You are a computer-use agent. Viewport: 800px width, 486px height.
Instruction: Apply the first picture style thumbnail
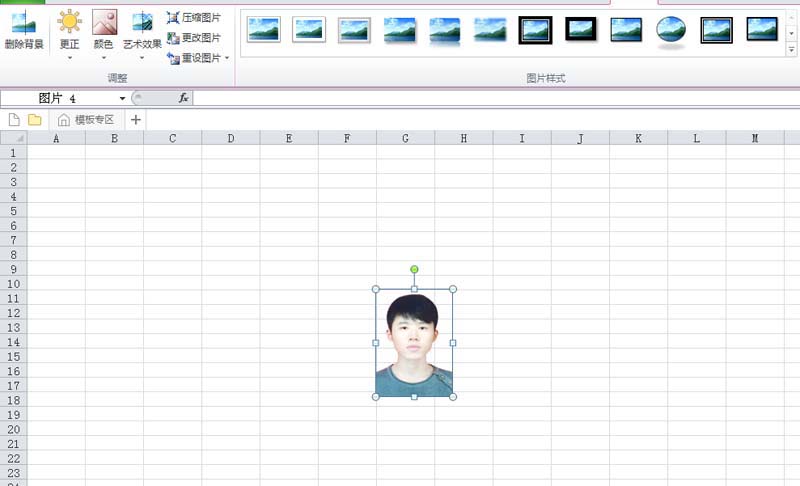264,30
